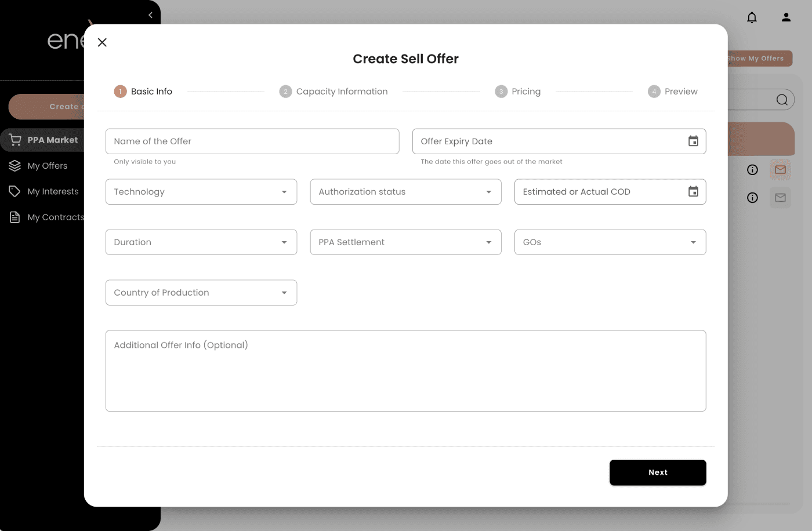This screenshot has height=531, width=812.
Task: Focus the Additional Offer Info text area
Action: click(x=406, y=371)
